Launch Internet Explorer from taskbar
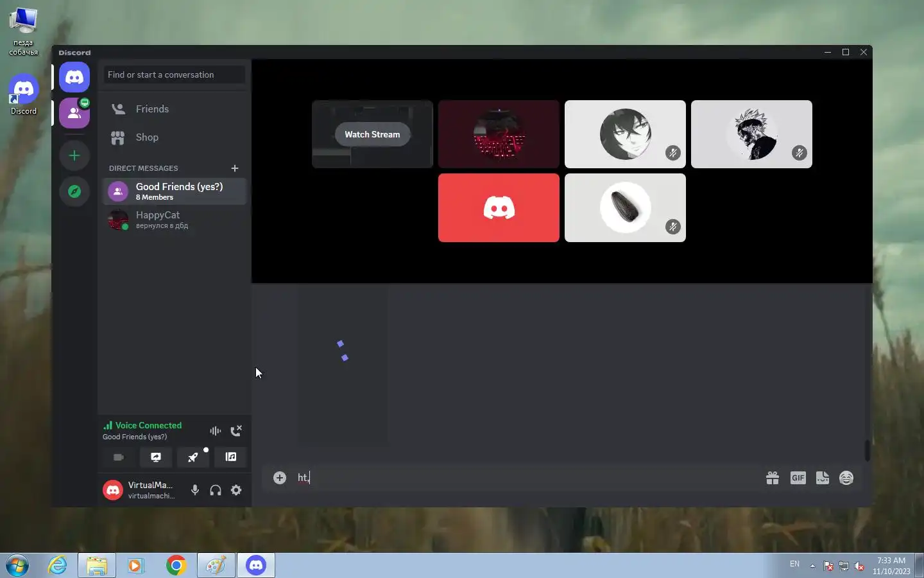The width and height of the screenshot is (924, 578). (58, 566)
